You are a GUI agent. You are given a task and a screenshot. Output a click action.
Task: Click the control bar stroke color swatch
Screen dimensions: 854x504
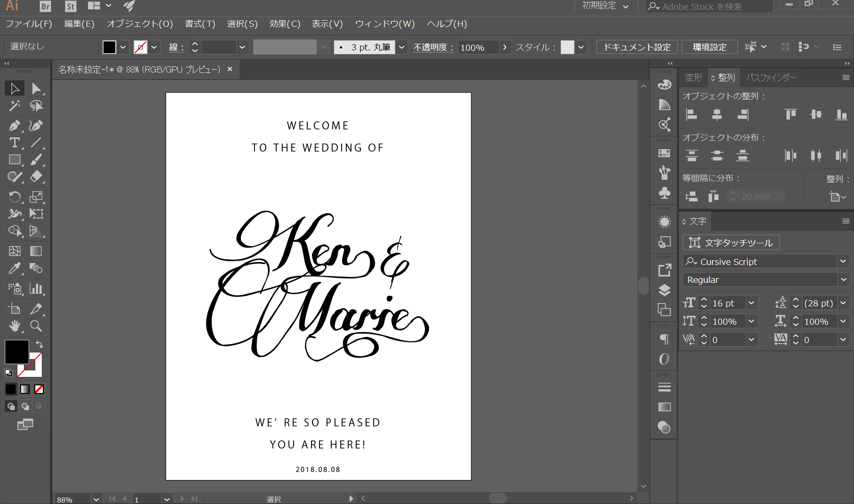click(140, 47)
